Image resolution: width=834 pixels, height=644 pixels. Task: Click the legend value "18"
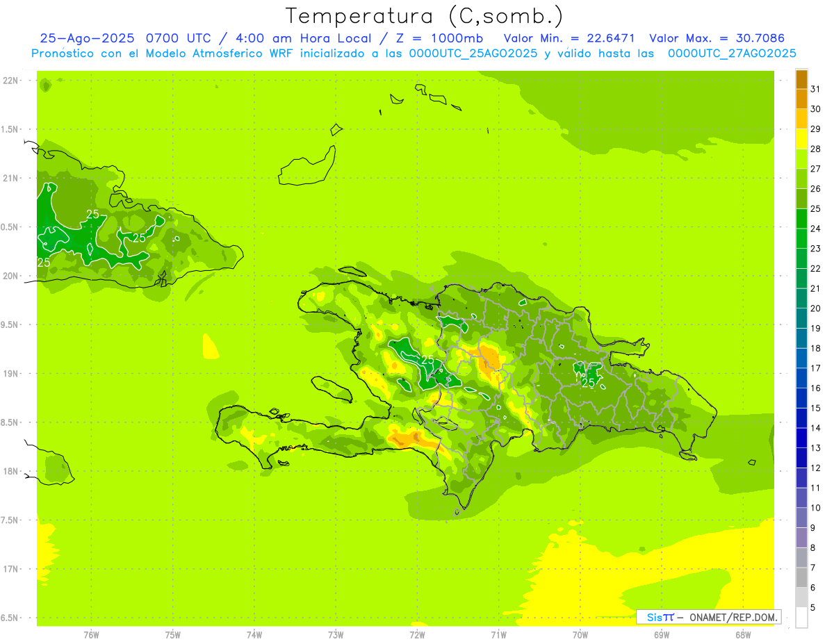coord(816,348)
